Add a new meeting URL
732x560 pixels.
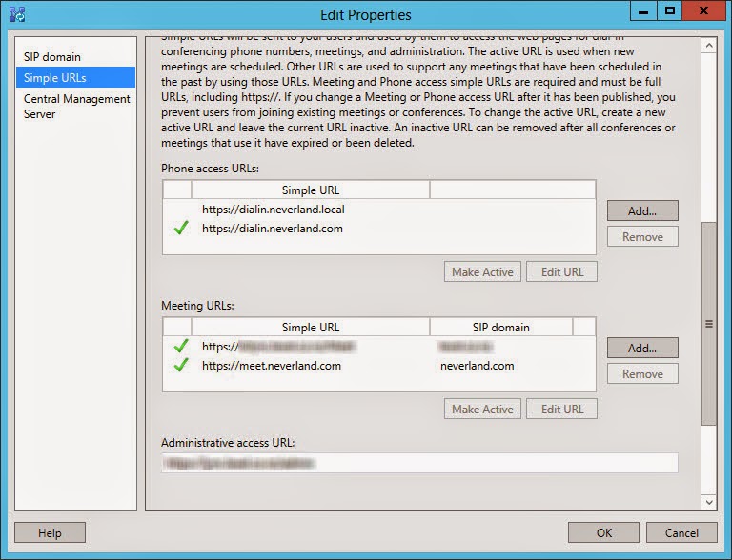point(641,348)
